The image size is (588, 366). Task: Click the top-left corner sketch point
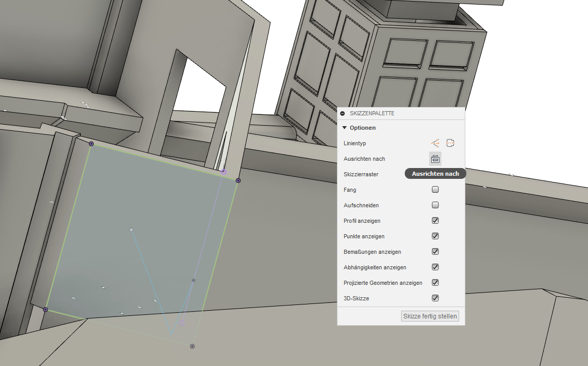click(91, 144)
